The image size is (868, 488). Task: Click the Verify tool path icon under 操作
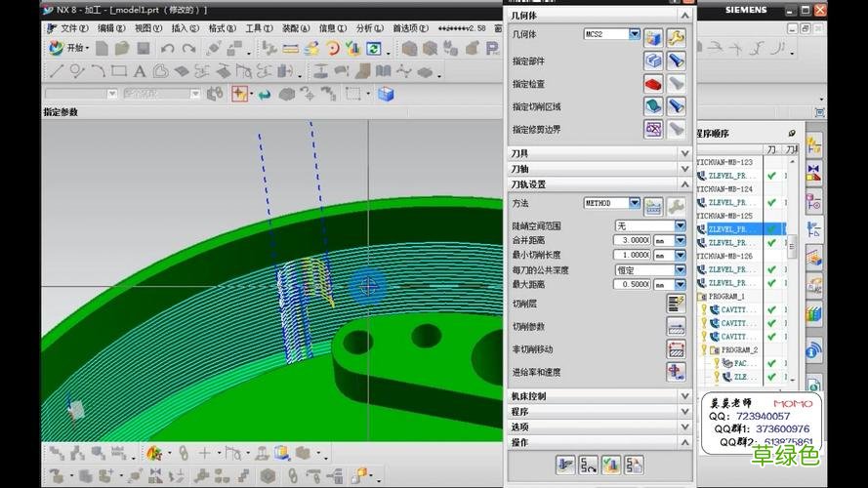[x=612, y=464]
